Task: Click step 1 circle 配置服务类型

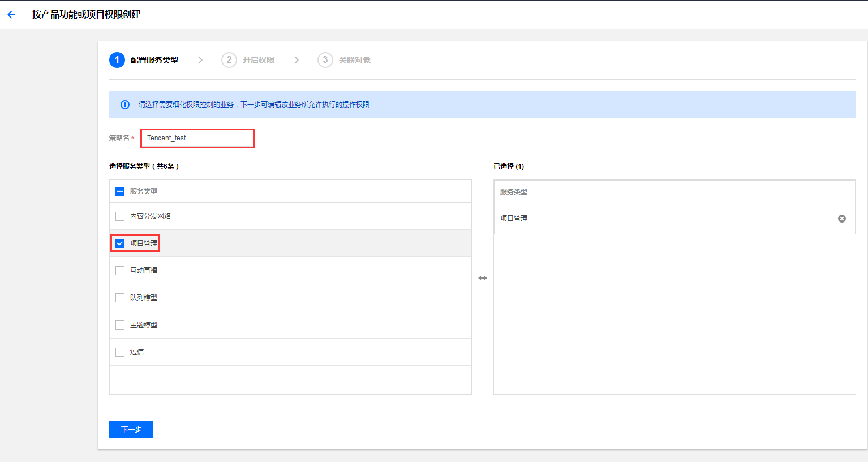Action: [x=117, y=60]
